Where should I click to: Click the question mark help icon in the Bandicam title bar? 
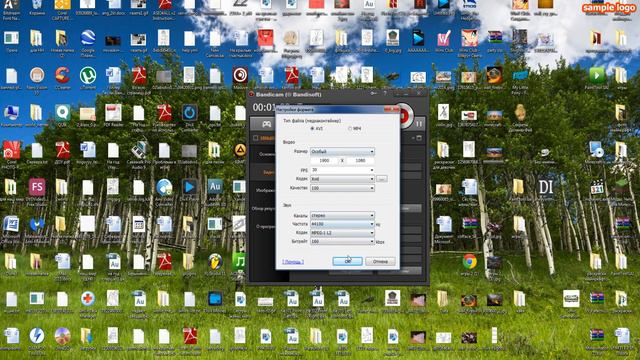point(384,94)
